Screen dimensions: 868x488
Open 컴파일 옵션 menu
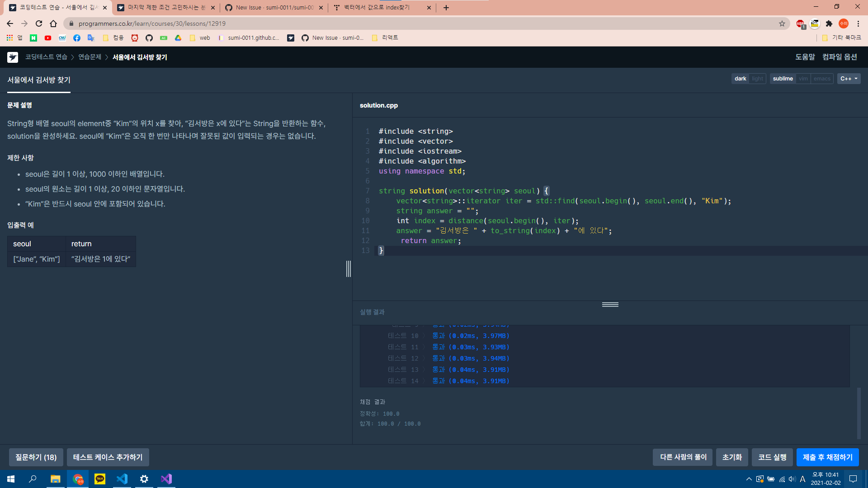coord(840,57)
